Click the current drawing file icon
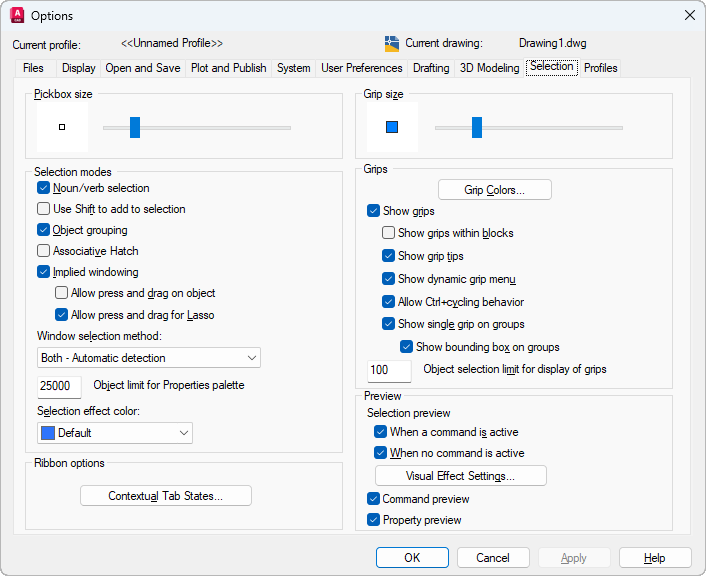This screenshot has width=706, height=576. point(392,44)
